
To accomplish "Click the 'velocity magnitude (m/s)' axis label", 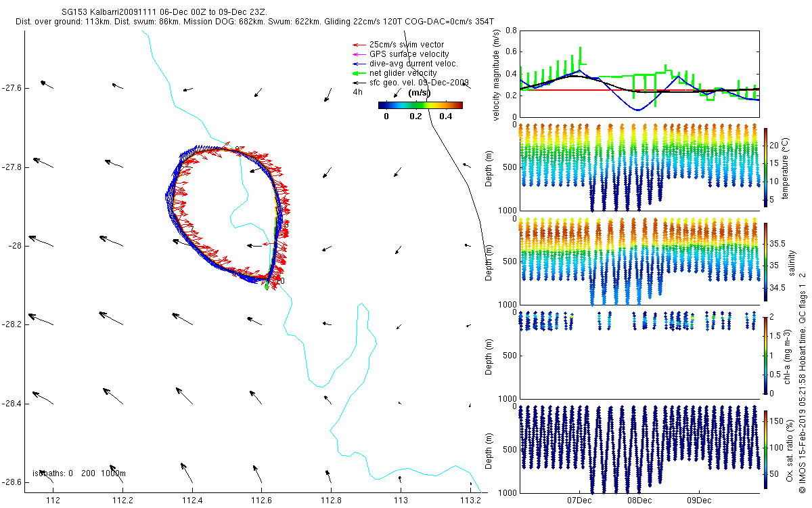I will pos(497,74).
